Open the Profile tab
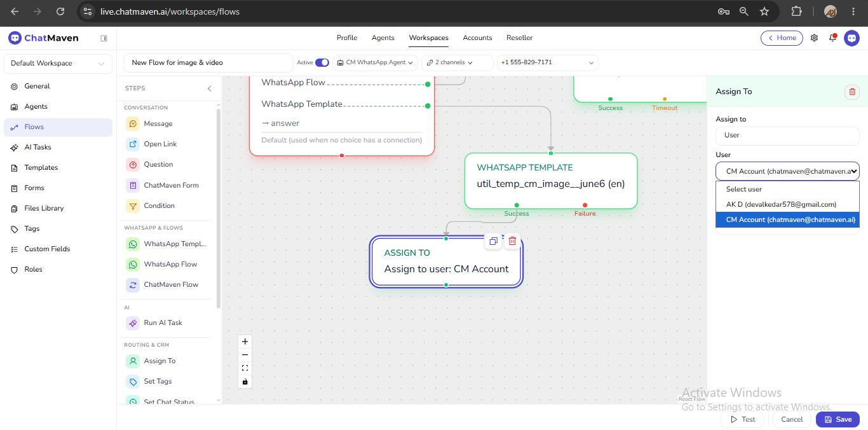Image resolution: width=868 pixels, height=430 pixels. pos(347,38)
